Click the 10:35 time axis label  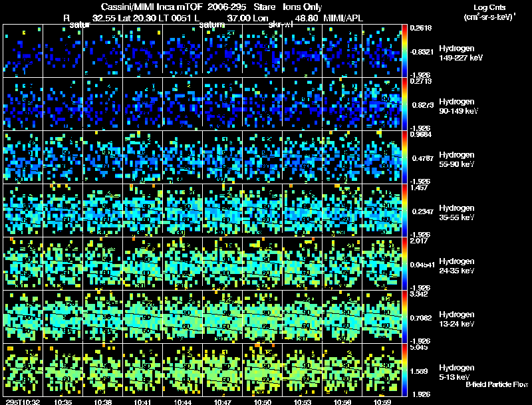click(x=63, y=402)
